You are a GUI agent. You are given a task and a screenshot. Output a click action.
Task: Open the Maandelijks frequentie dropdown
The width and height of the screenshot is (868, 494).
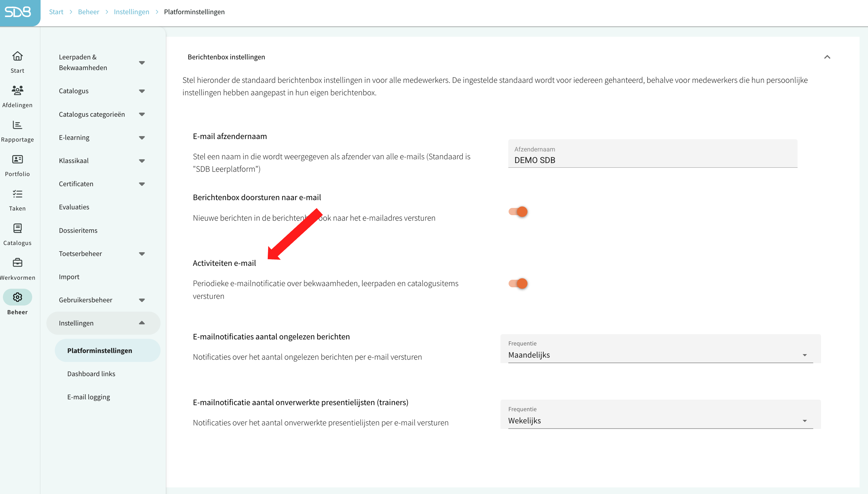[660, 349]
